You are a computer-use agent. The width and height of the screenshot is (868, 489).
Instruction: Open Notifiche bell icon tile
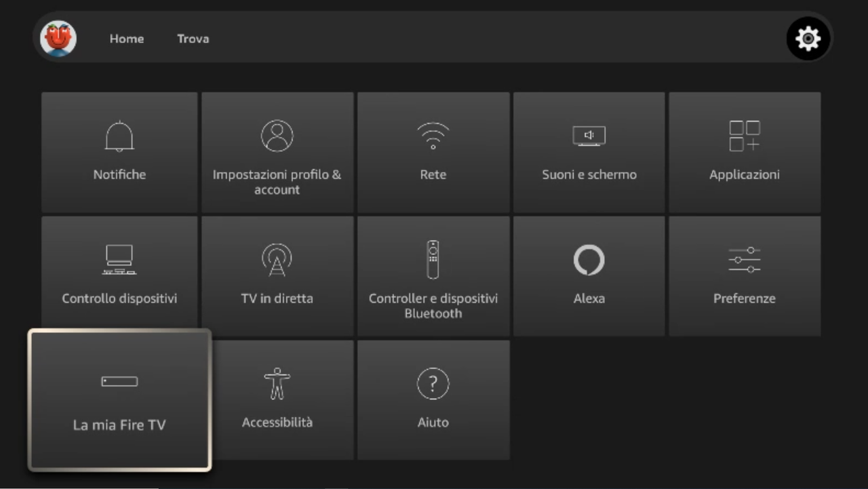pyautogui.click(x=119, y=136)
